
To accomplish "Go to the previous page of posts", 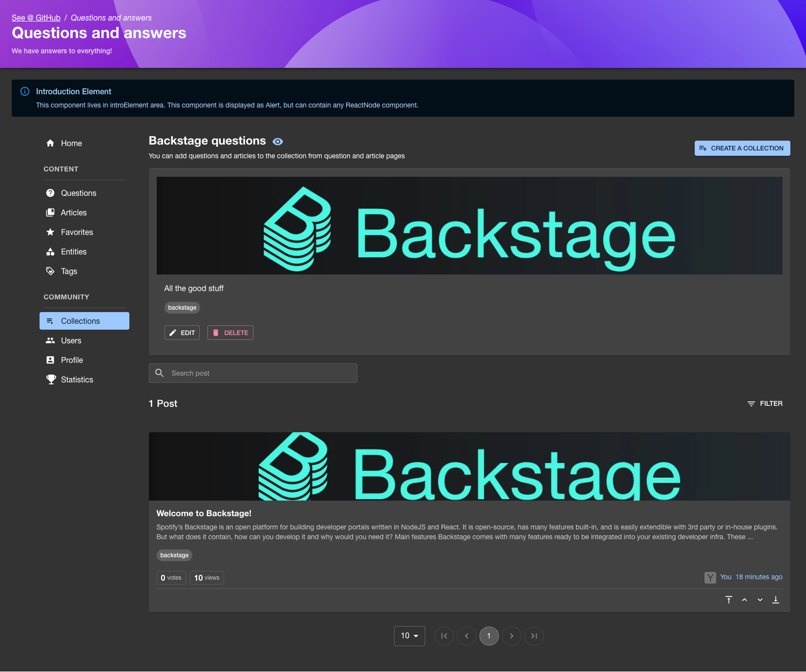I will coord(467,636).
